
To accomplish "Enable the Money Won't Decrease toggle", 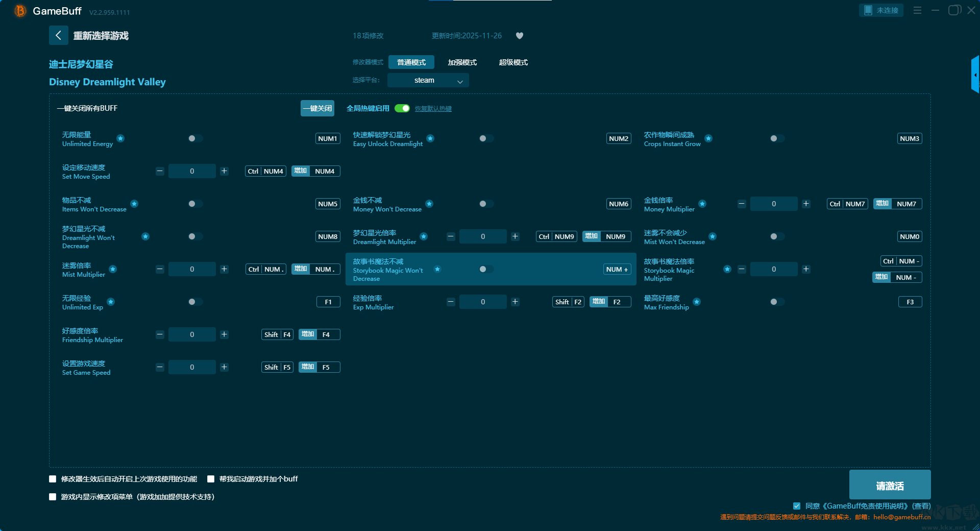I will point(486,204).
